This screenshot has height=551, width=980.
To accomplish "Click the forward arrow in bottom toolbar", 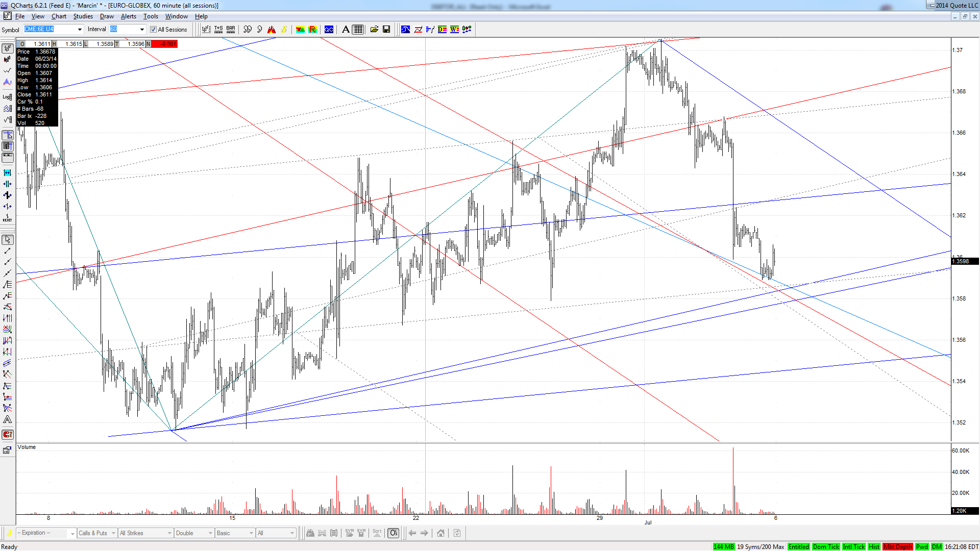I will [424, 533].
